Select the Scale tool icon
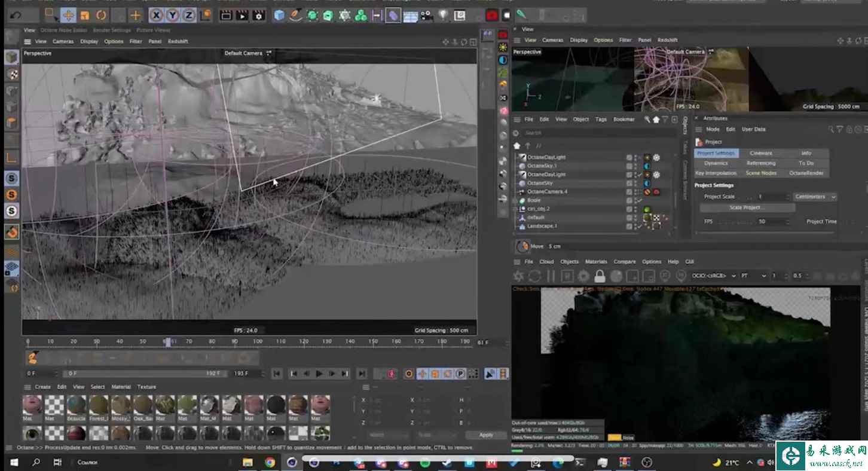Screen dimensions: 868x471 (x=84, y=15)
